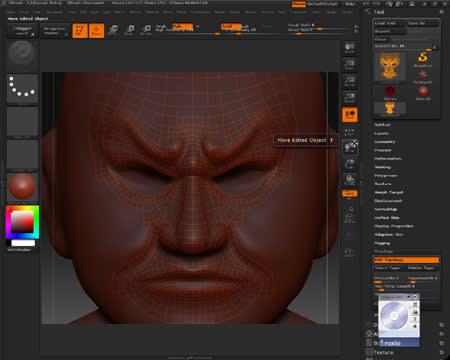Click the lowest icon in right shelf
Screen dimensions: 450x360
[x=349, y=252]
